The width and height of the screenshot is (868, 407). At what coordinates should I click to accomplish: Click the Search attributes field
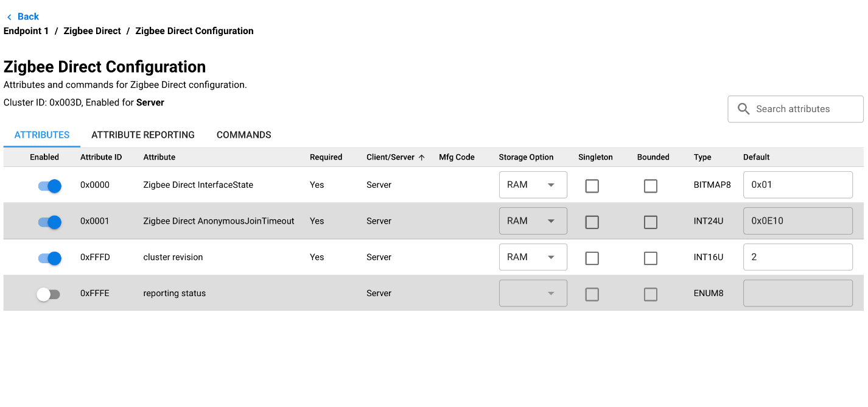coord(803,109)
